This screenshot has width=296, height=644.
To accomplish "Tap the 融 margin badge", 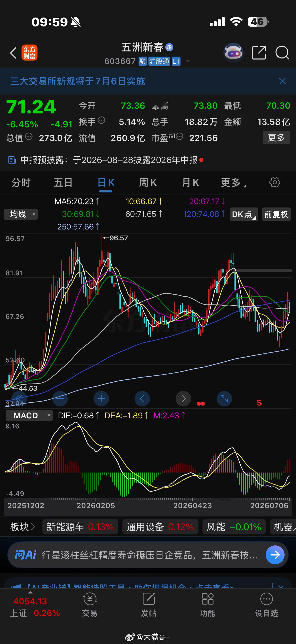I will click(143, 61).
